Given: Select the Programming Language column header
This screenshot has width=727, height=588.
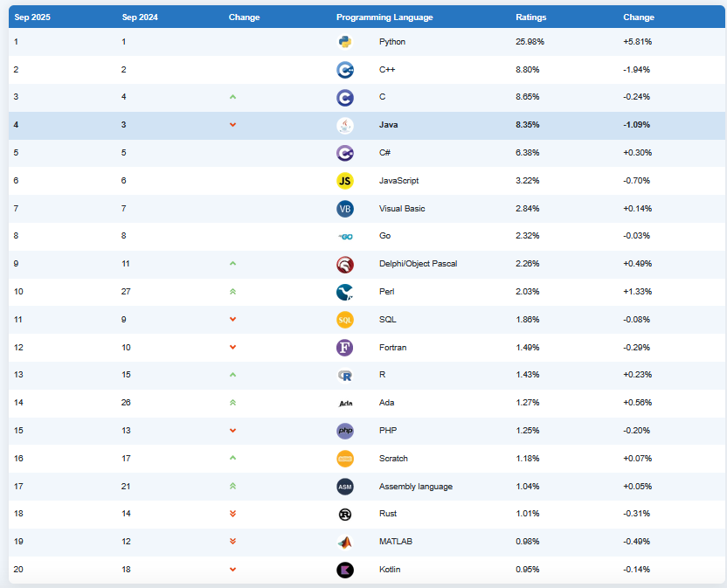Looking at the screenshot, I should [x=384, y=17].
